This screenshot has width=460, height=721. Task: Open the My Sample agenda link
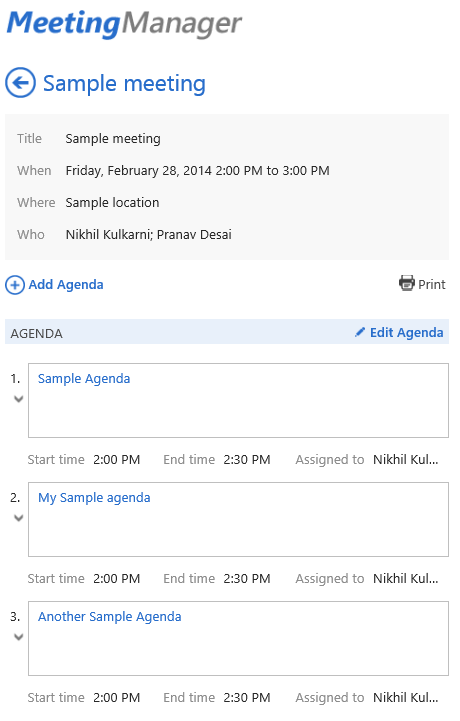94,498
